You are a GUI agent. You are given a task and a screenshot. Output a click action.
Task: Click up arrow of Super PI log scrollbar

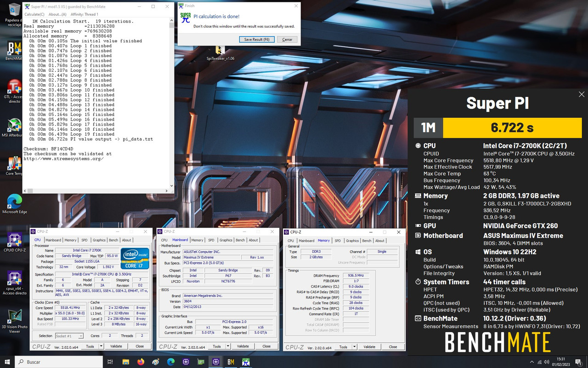[172, 21]
